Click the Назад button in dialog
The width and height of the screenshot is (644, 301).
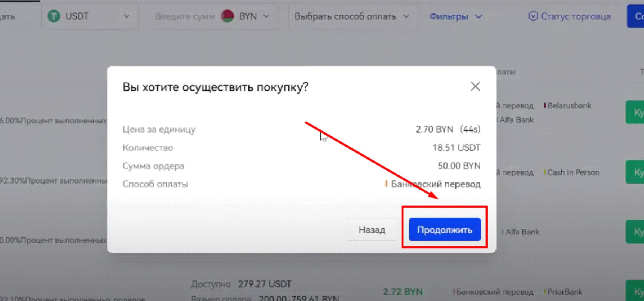tap(372, 229)
